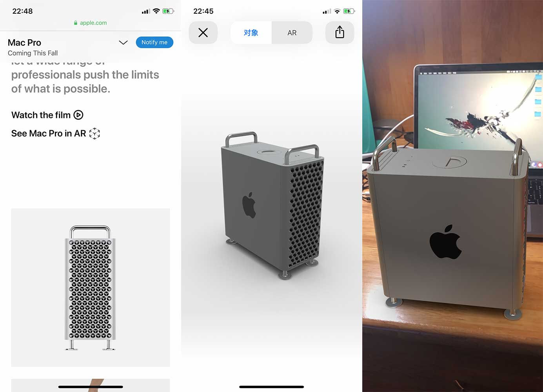Tap the play circle icon beside film link
This screenshot has height=392, width=543.
point(78,115)
